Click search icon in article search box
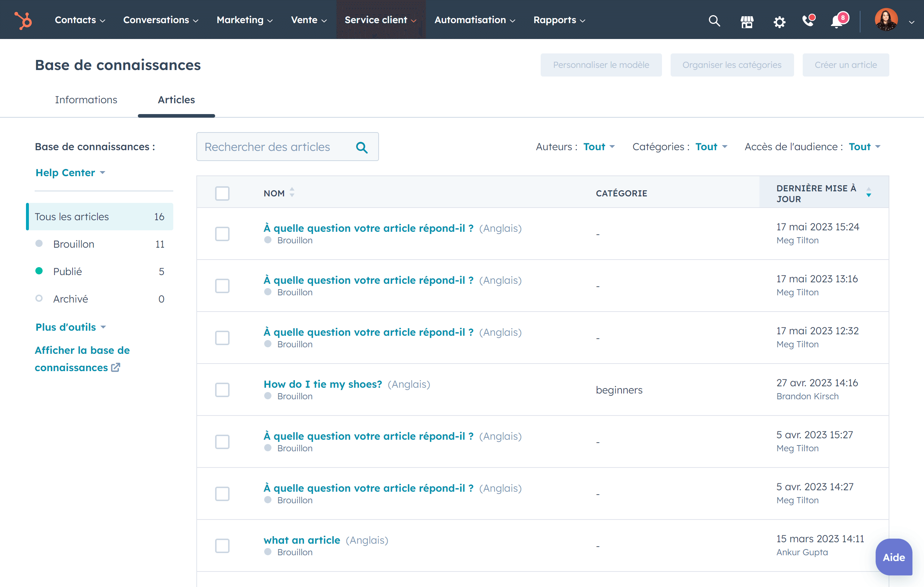This screenshot has width=924, height=587. click(361, 147)
